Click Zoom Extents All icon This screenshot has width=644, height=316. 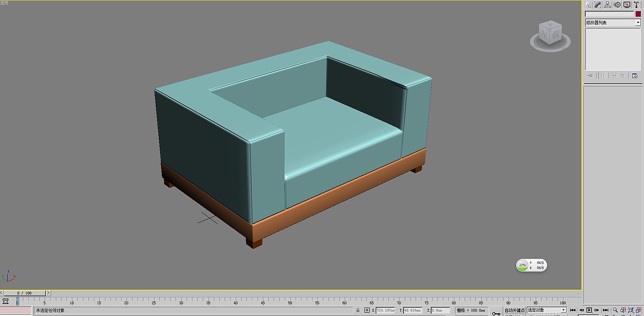(639, 310)
